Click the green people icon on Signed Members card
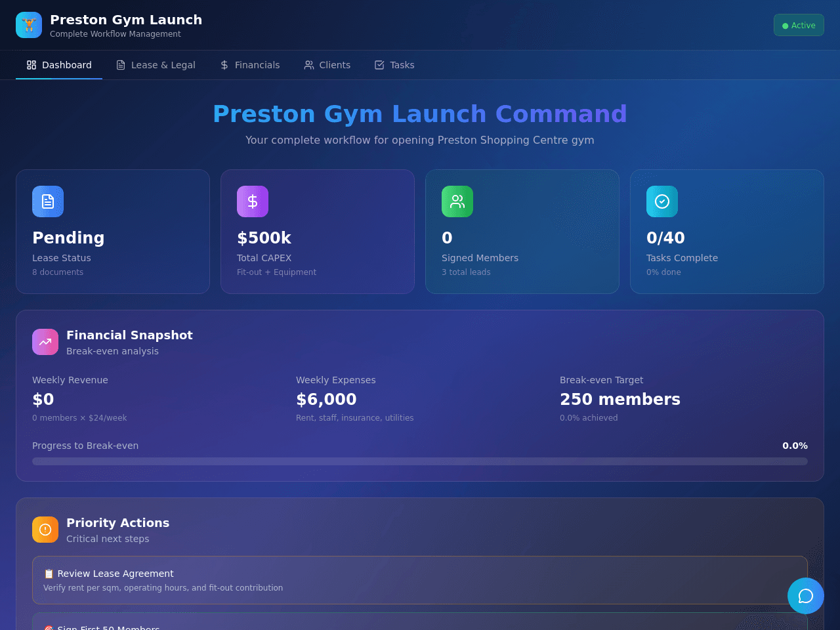This screenshot has width=840, height=630. [x=457, y=201]
